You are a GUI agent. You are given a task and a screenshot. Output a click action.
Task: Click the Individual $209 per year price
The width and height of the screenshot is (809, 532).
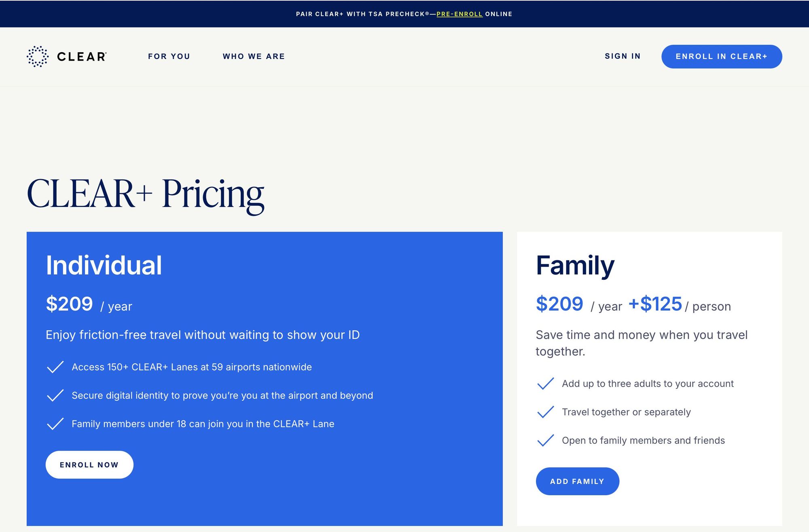point(89,304)
